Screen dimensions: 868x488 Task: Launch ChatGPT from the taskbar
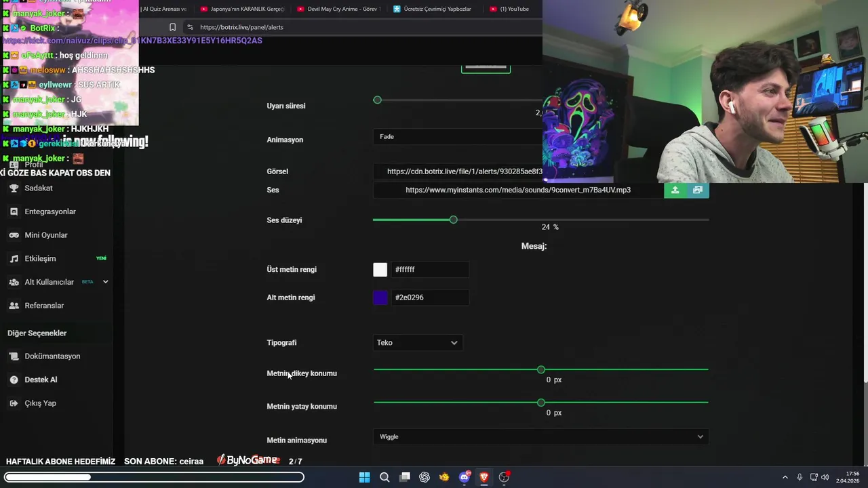(425, 477)
